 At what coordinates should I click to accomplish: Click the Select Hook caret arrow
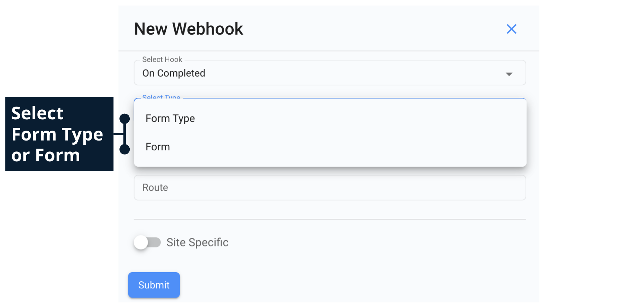tap(509, 74)
